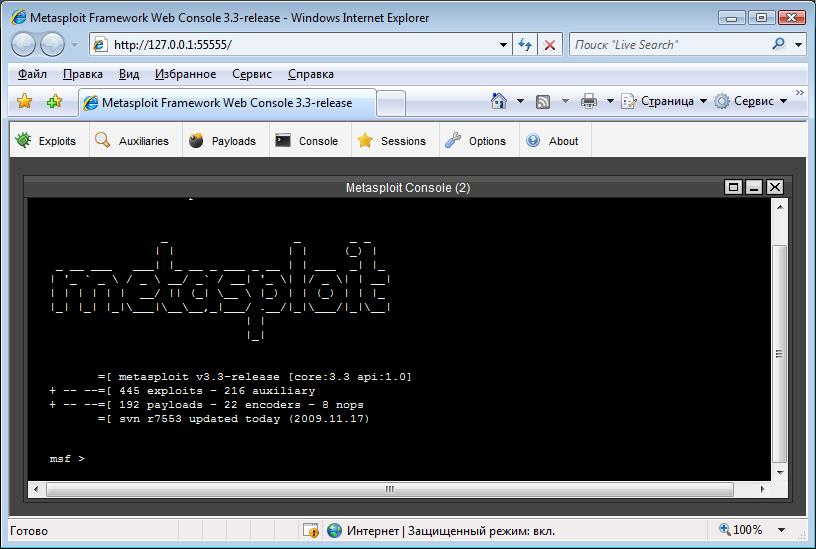816x549 pixels.
Task: Click the 'svn r7553 updated today' line
Action: click(233, 418)
